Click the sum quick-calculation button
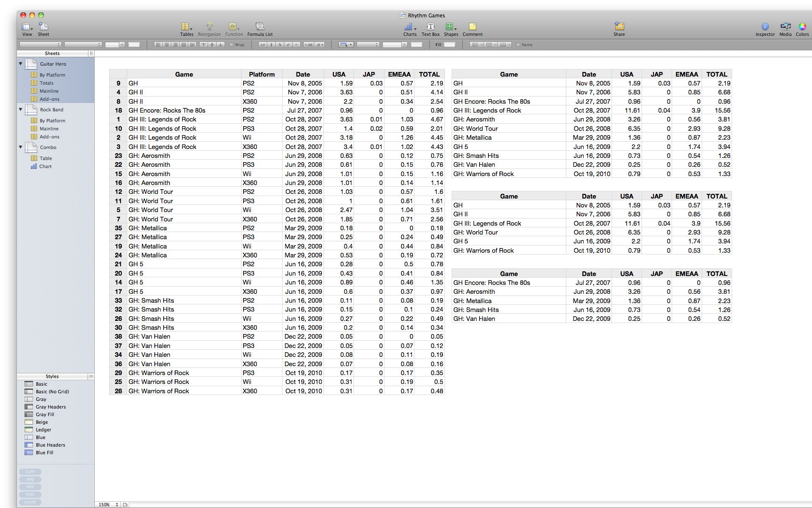Screen dimensions: 812x508 (30, 472)
